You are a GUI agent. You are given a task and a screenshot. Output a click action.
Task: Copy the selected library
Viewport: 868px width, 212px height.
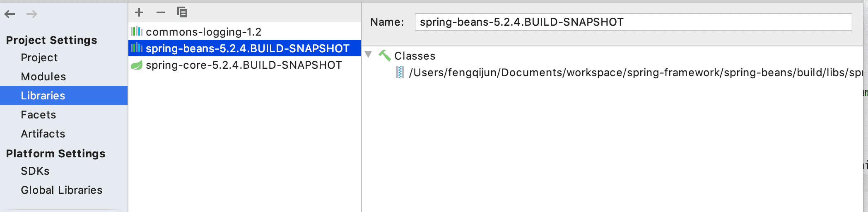[x=182, y=12]
